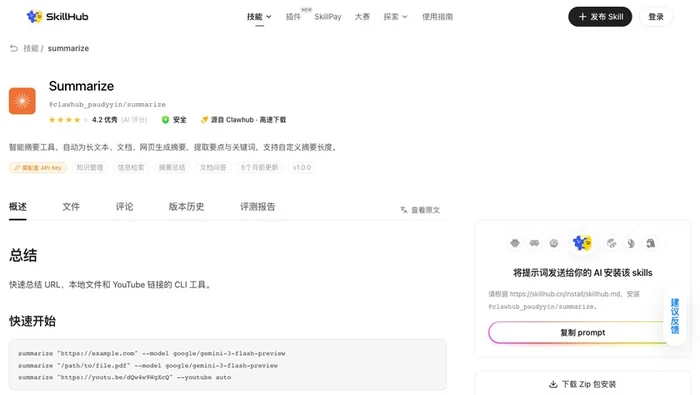The width and height of the screenshot is (700, 395).
Task: Select the gray flame-shaped agent icon
Action: (631, 243)
